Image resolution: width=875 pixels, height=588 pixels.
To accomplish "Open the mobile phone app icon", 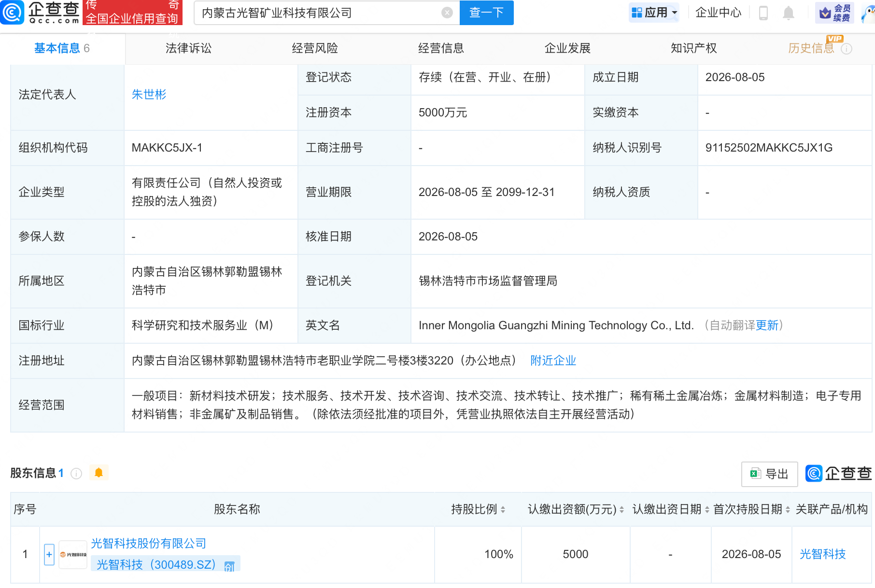I will tap(763, 13).
